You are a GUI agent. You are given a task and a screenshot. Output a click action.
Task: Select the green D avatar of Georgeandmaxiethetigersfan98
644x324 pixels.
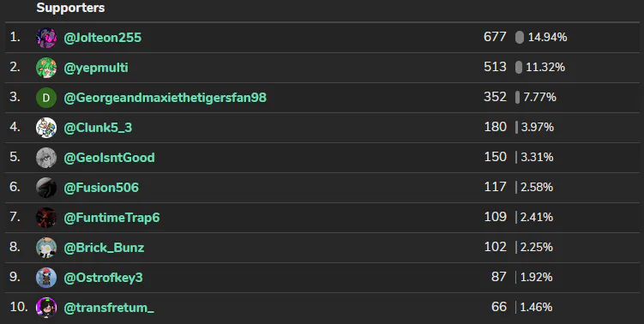46,98
